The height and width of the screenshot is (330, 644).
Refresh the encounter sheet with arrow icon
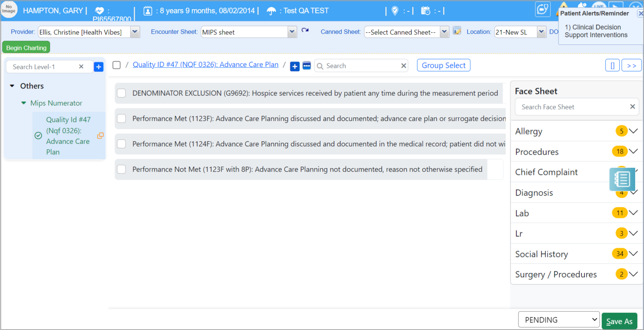(x=305, y=30)
